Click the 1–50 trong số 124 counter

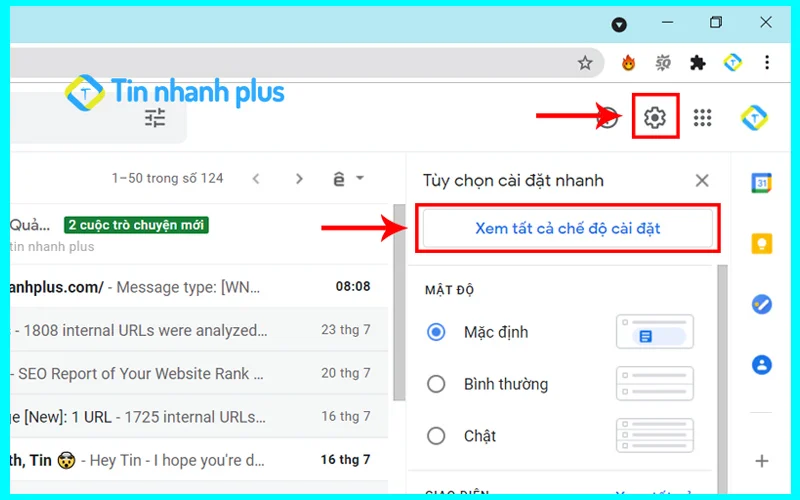[x=167, y=179]
